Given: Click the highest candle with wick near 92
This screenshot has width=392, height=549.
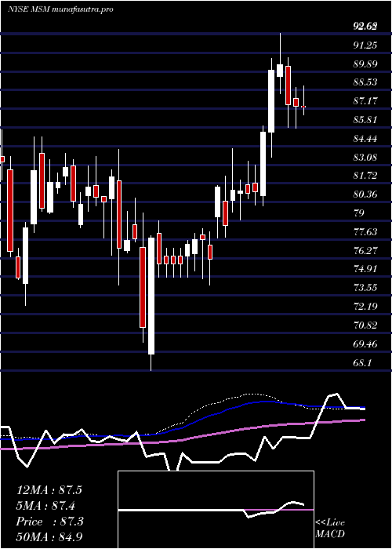Looking at the screenshot, I should [x=280, y=71].
